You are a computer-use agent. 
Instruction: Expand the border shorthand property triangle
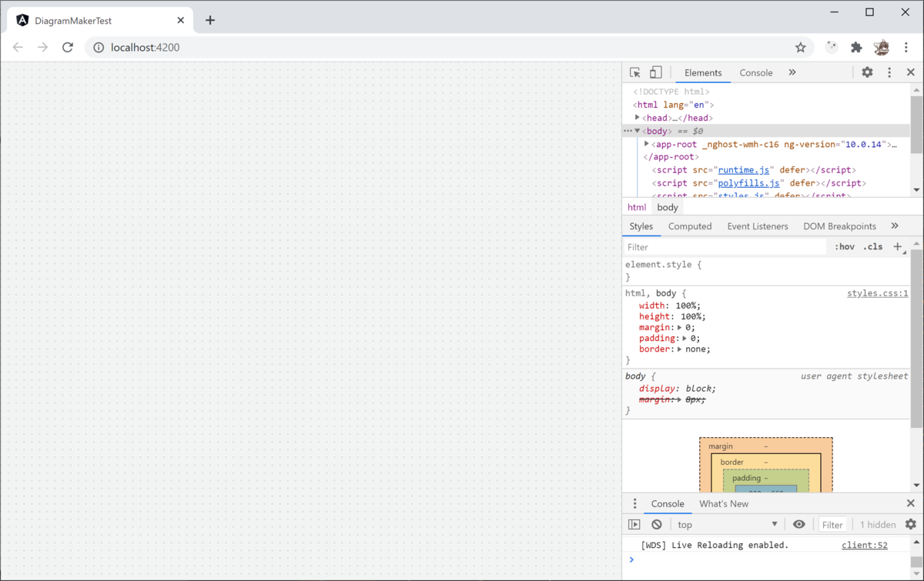point(680,349)
